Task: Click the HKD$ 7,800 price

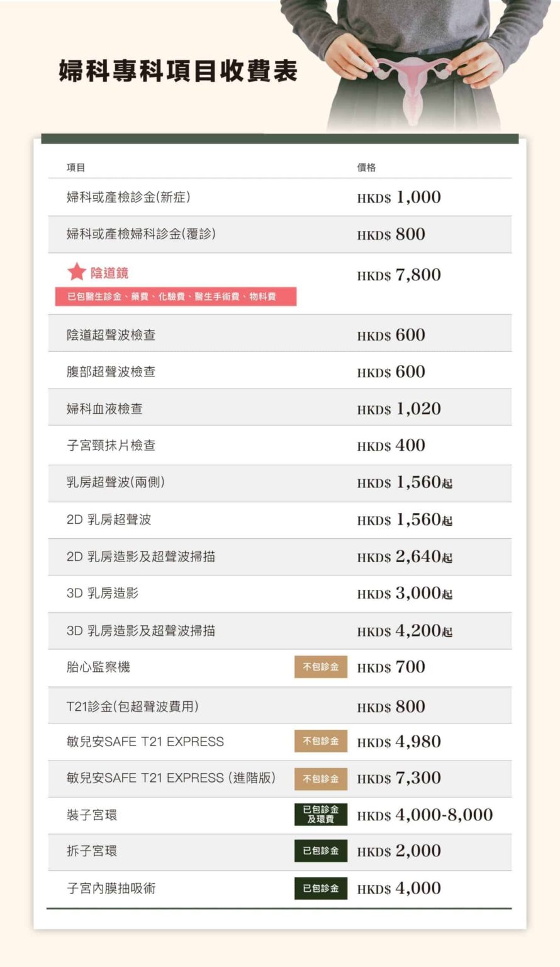Action: pyautogui.click(x=399, y=275)
